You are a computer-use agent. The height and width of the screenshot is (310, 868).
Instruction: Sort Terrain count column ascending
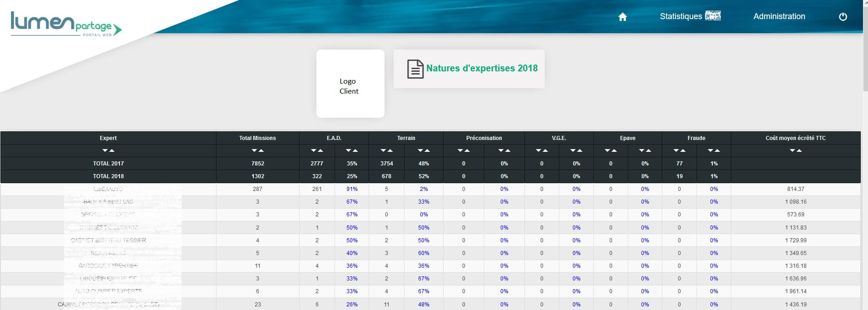(x=390, y=150)
